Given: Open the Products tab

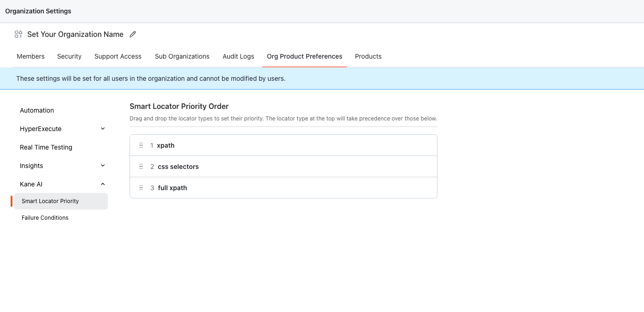Looking at the screenshot, I should pos(368,56).
